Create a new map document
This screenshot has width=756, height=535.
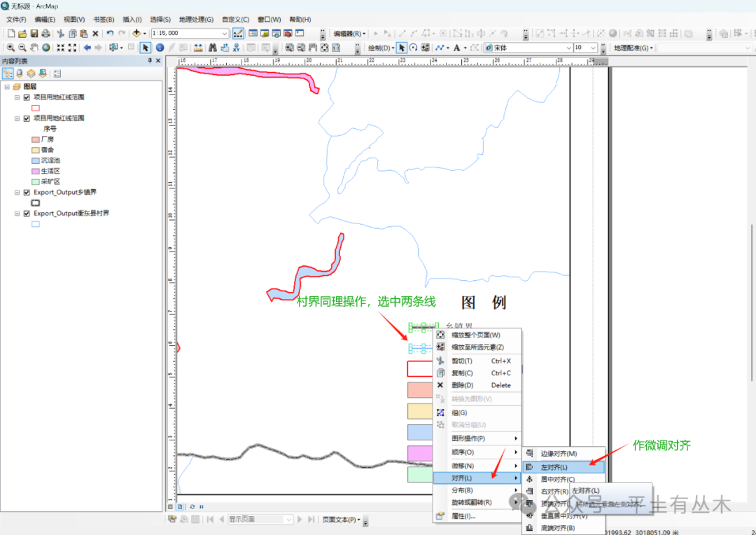10,34
